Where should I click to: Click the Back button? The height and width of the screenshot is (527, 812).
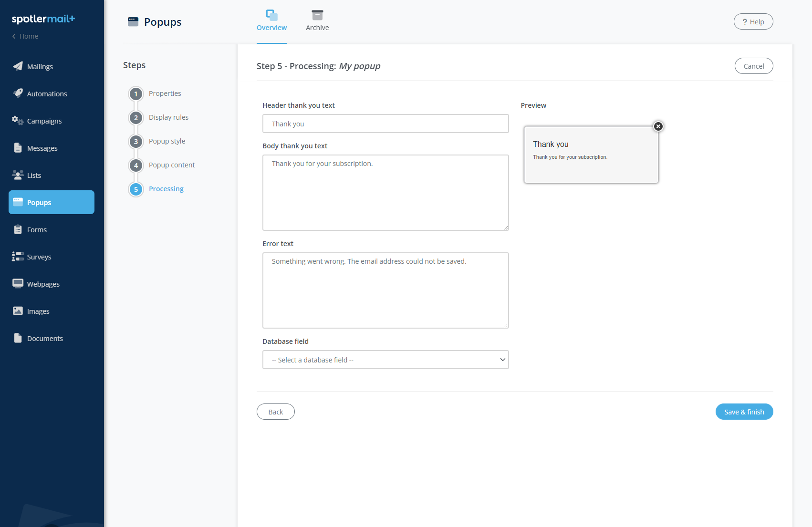276,412
